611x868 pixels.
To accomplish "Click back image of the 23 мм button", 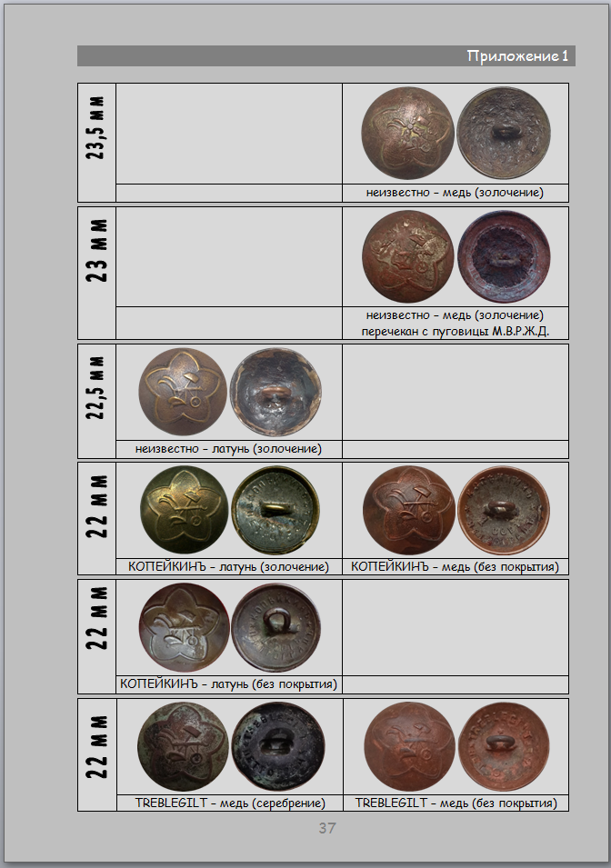I will [503, 257].
